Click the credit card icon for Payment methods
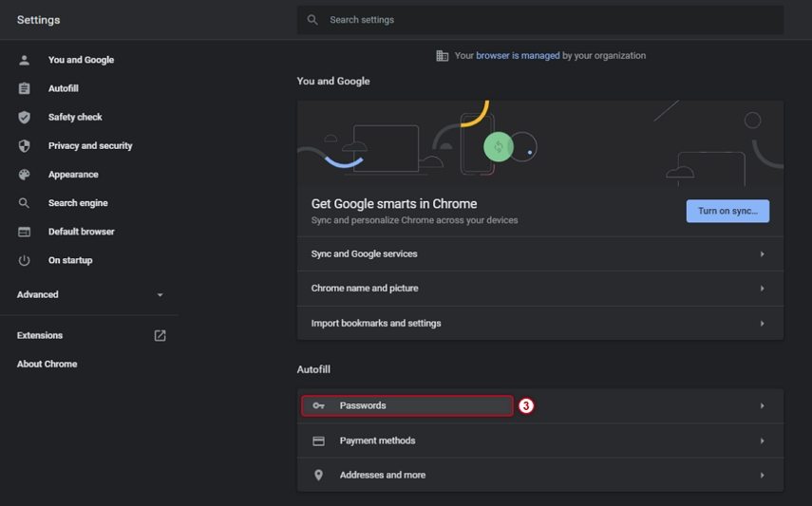This screenshot has width=812, height=506. (318, 440)
